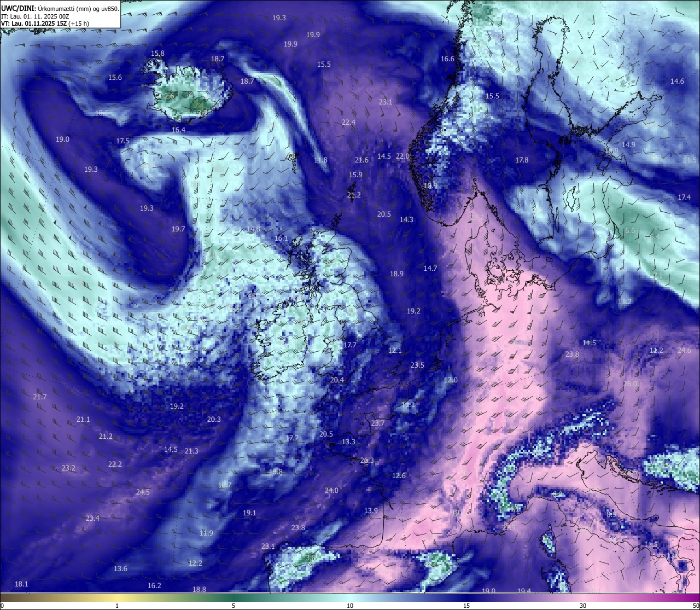Click the 11.8 value near the Faroes
Screen dimensions: 700x610
point(320,160)
